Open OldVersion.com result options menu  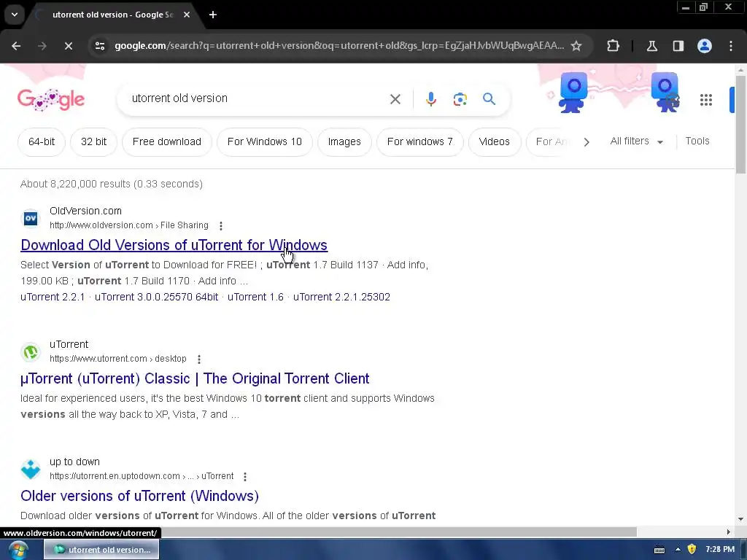pos(220,226)
